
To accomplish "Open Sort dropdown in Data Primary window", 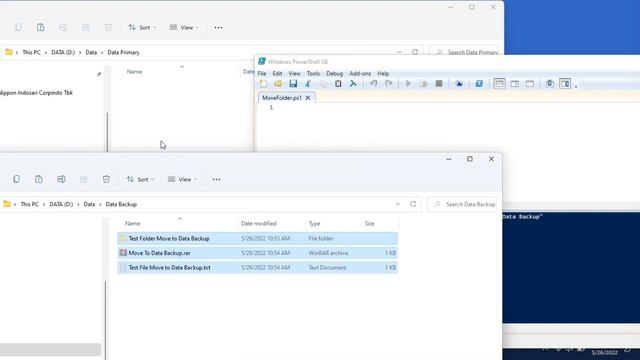I will (142, 27).
